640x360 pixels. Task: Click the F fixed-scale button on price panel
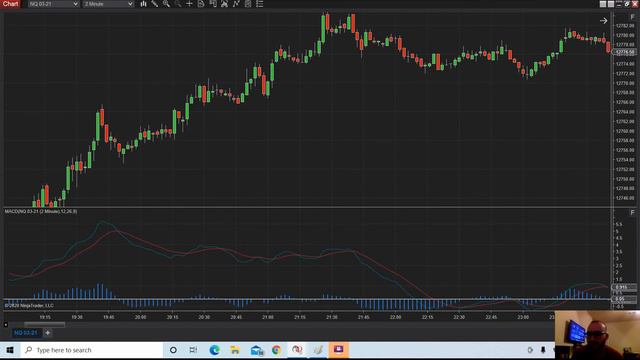pos(632,17)
